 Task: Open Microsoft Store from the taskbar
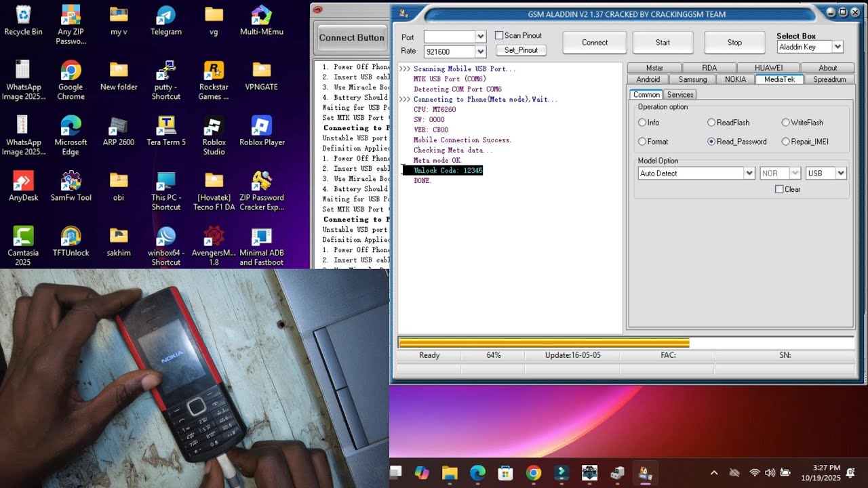505,473
